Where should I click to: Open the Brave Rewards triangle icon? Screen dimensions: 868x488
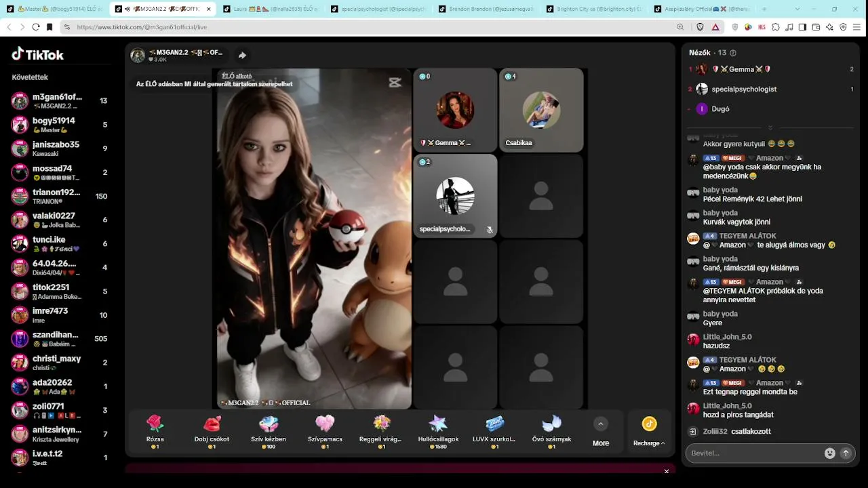pos(715,27)
